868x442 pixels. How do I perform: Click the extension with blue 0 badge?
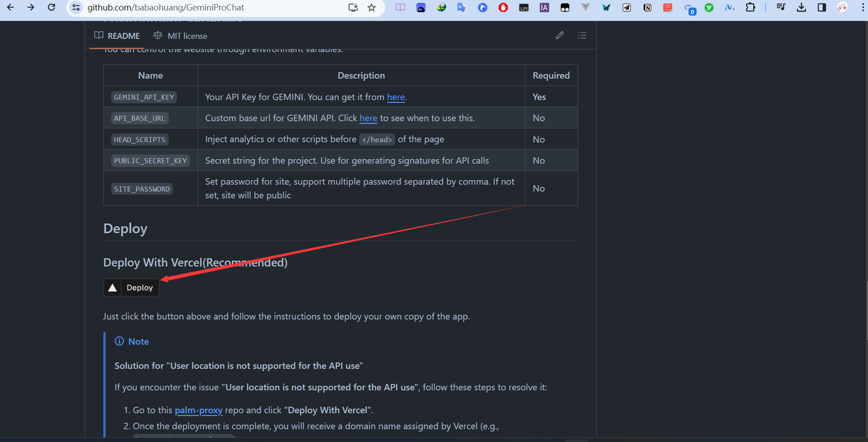(x=690, y=8)
